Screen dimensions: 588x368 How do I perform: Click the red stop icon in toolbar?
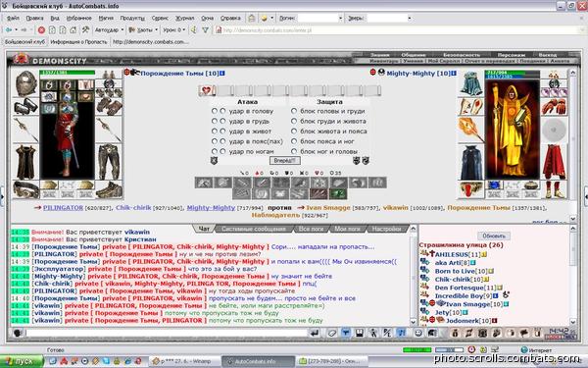coord(41,30)
